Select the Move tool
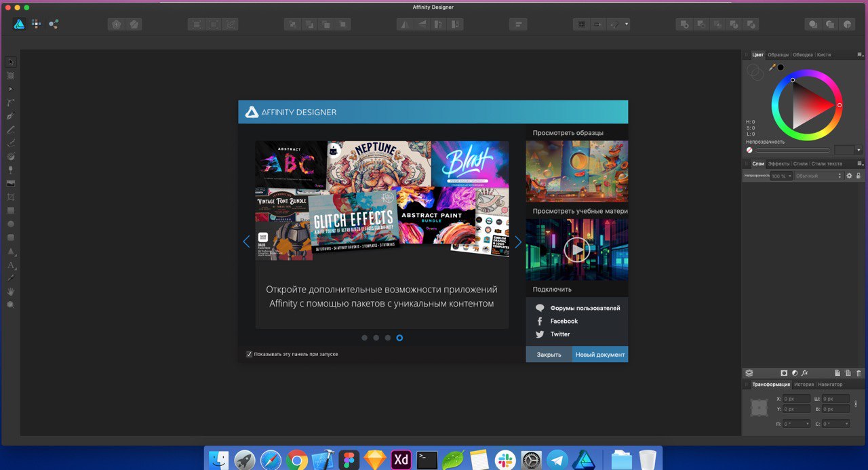868x470 pixels. point(11,62)
